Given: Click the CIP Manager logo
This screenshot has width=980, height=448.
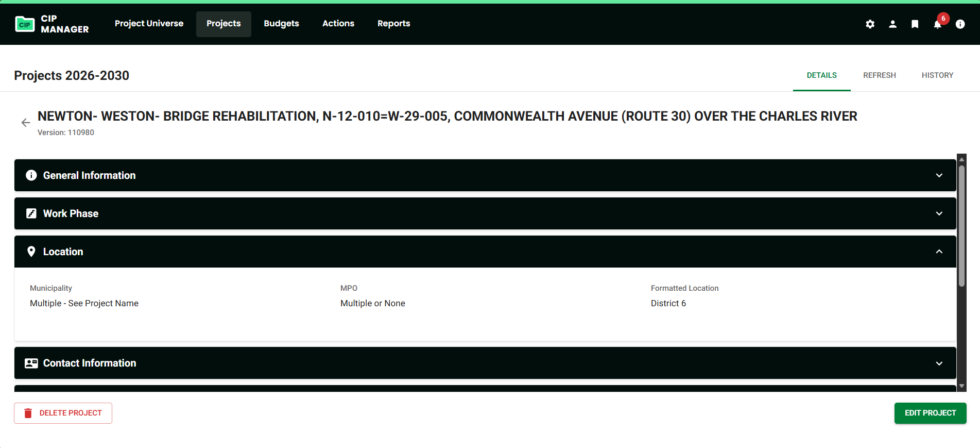Looking at the screenshot, I should 51,24.
